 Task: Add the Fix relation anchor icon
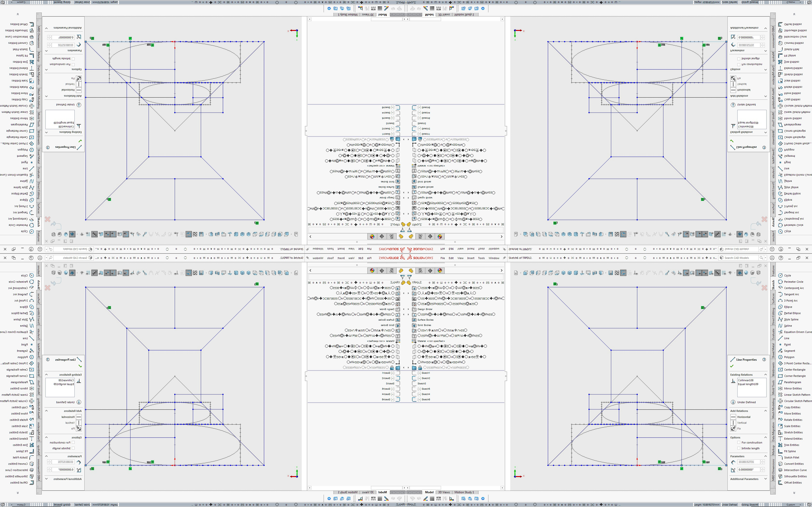[x=733, y=429]
